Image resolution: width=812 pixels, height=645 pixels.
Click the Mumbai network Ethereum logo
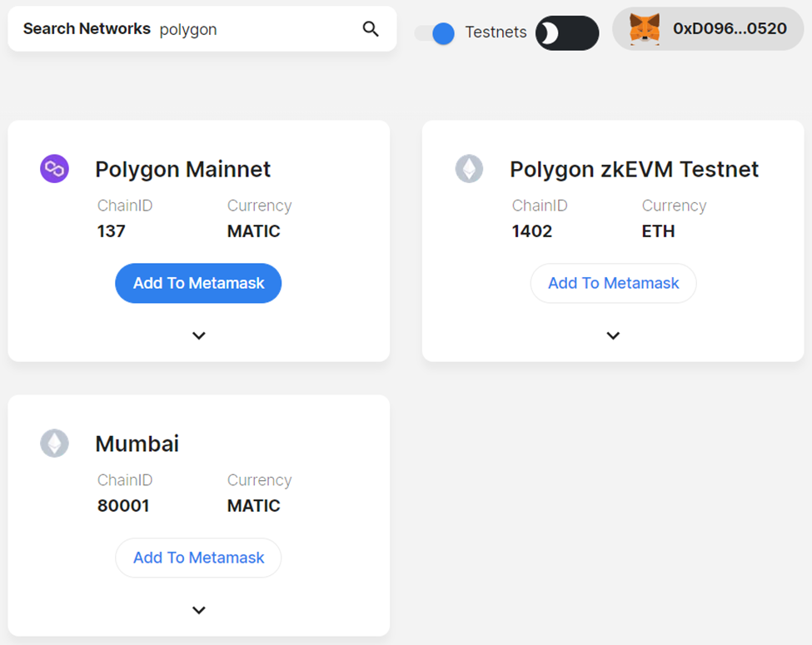pyautogui.click(x=54, y=443)
